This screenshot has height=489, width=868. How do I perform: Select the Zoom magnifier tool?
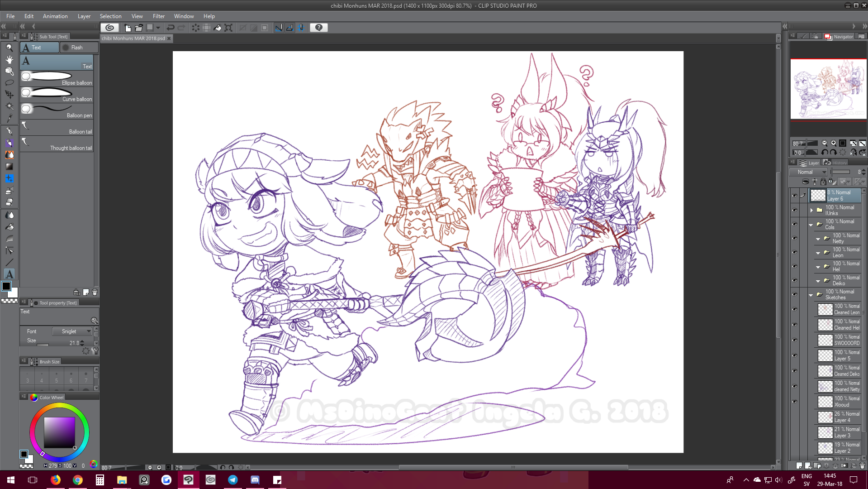9,48
